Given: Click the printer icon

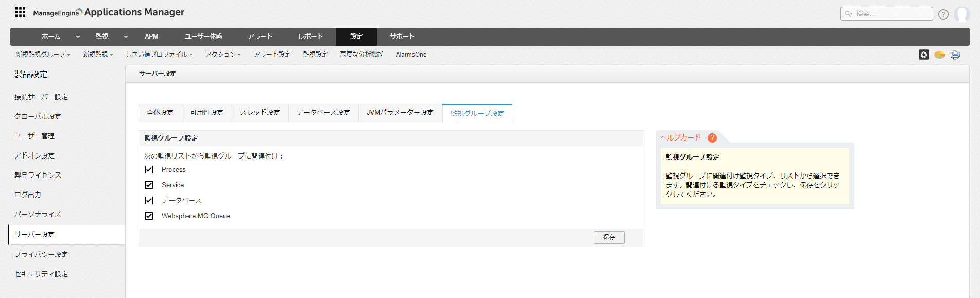Looking at the screenshot, I should tap(955, 55).
